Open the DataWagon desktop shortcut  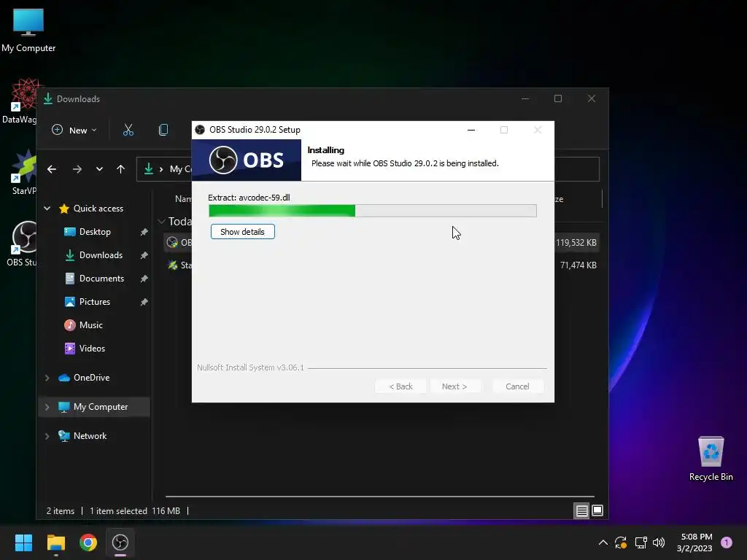coord(20,101)
